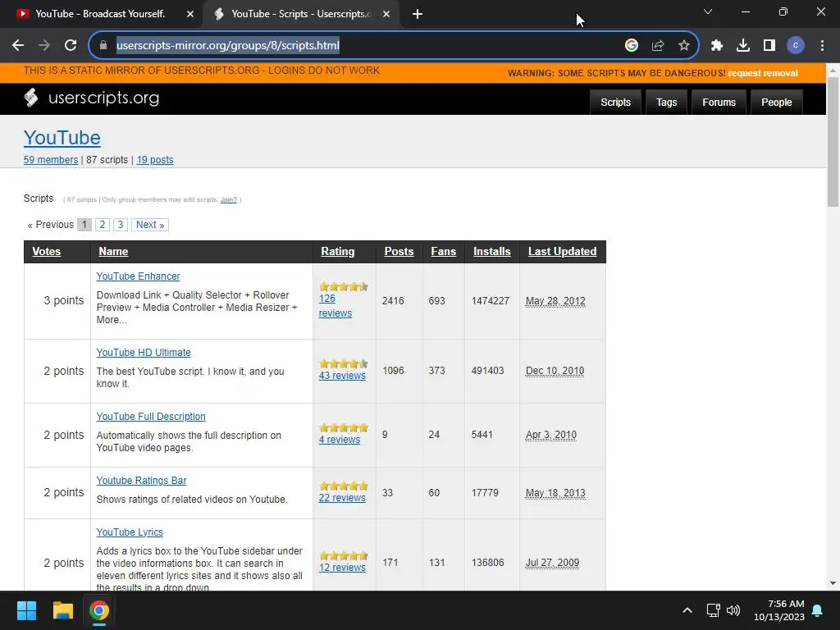Open the Tags nav menu
The height and width of the screenshot is (630, 840).
point(666,103)
